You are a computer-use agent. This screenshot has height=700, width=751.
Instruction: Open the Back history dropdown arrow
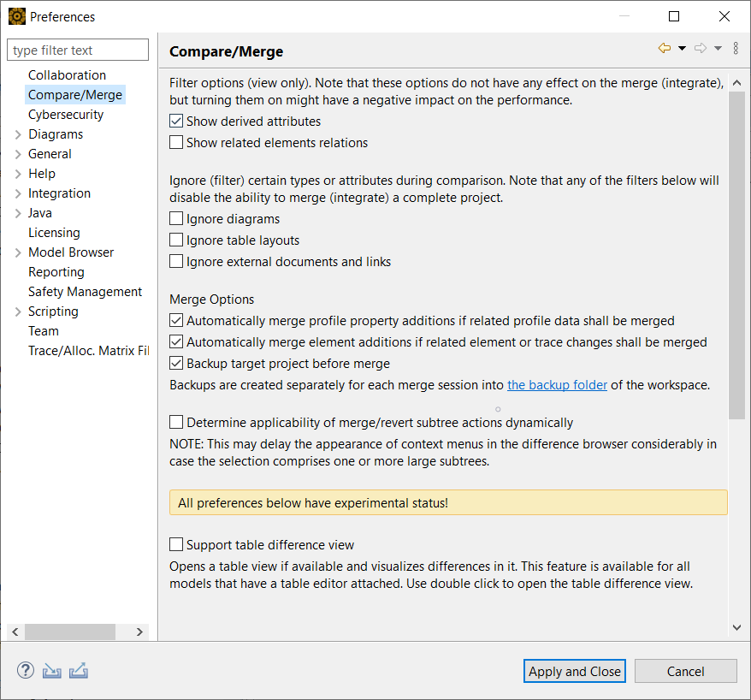[x=682, y=49]
